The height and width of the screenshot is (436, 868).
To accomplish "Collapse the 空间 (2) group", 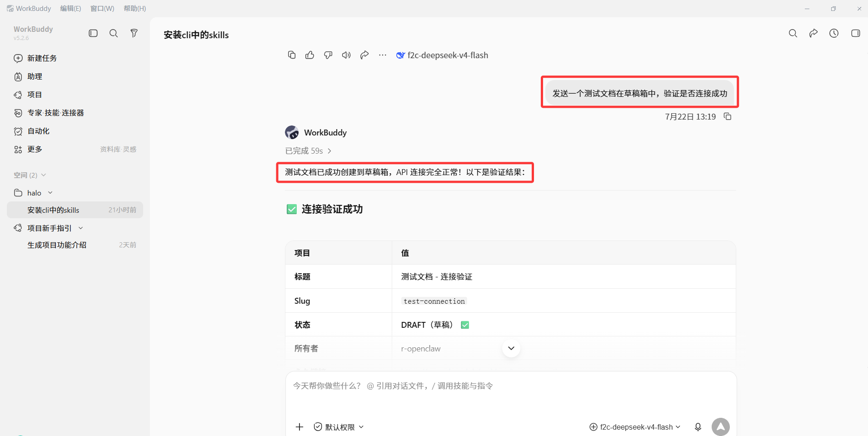I will pos(30,175).
